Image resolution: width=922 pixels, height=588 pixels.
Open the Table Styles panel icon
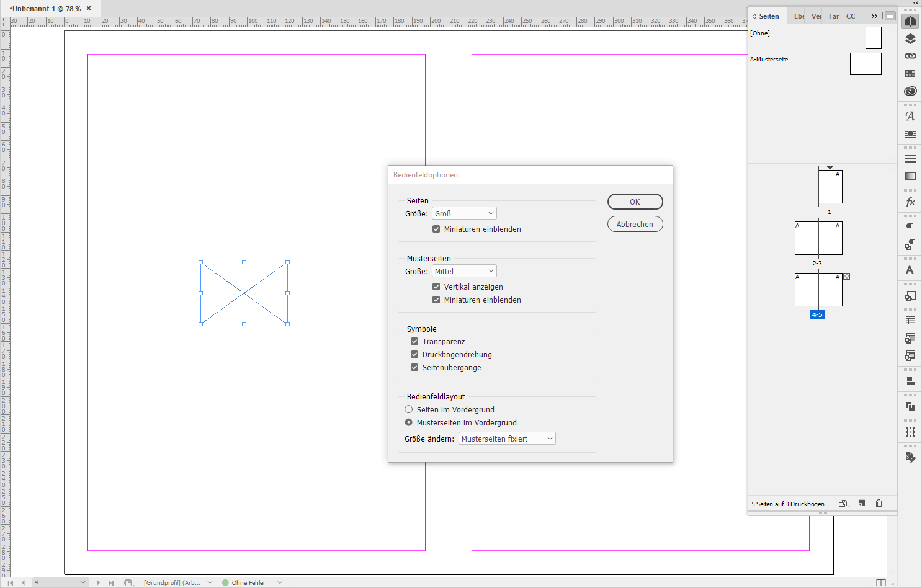(x=910, y=338)
